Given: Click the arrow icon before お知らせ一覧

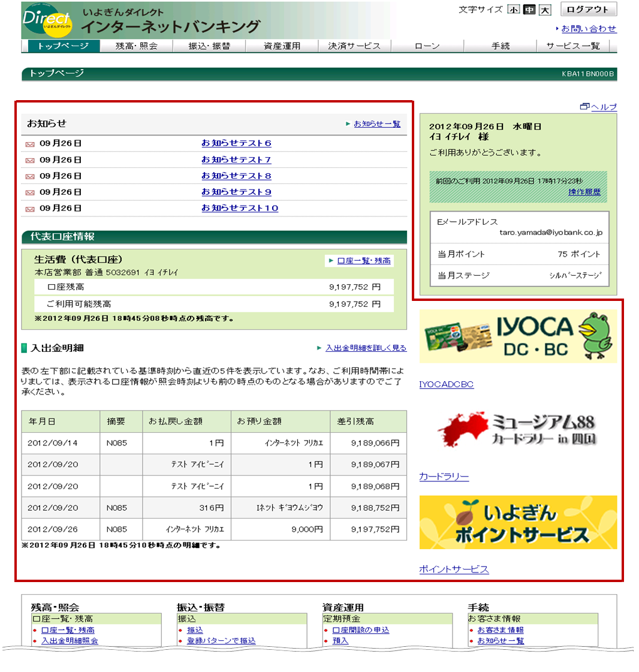Looking at the screenshot, I should [x=348, y=124].
